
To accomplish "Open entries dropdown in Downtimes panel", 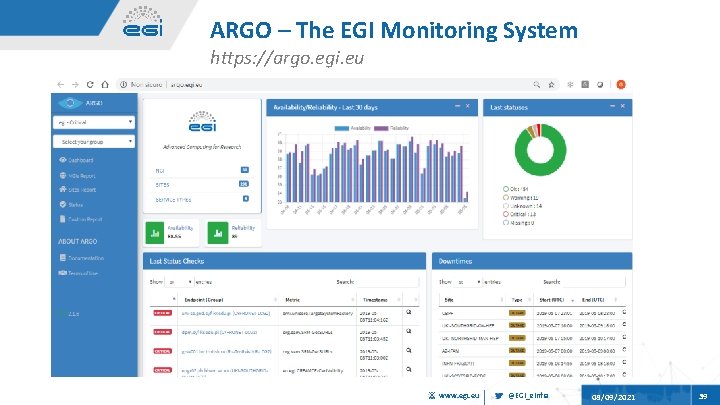I will (468, 282).
